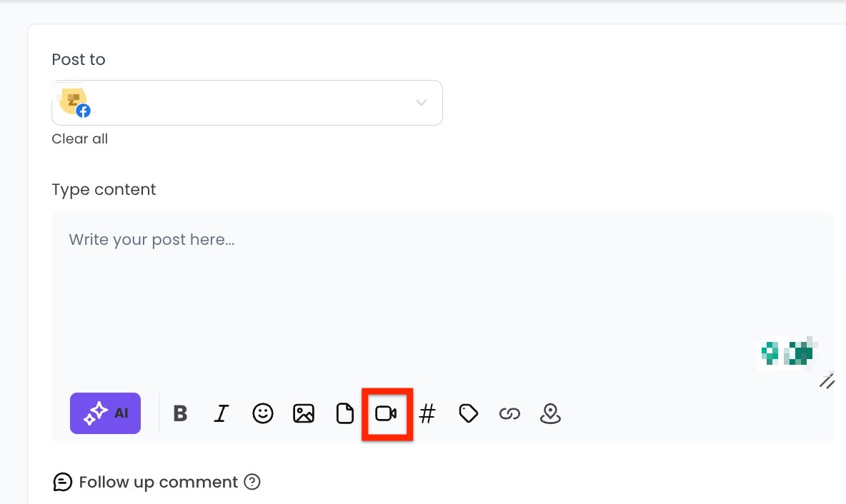The image size is (846, 504).
Task: Open help for Follow up comment
Action: point(252,483)
